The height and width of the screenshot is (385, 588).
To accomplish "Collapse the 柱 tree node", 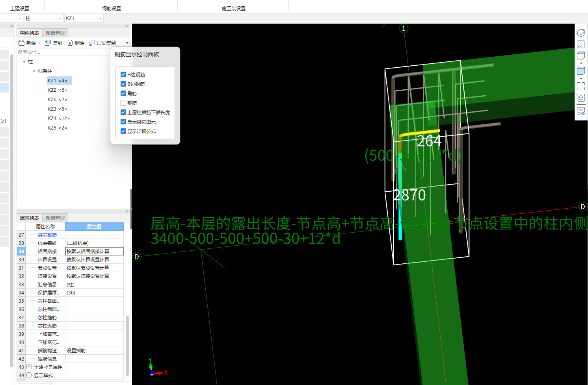I will point(24,62).
